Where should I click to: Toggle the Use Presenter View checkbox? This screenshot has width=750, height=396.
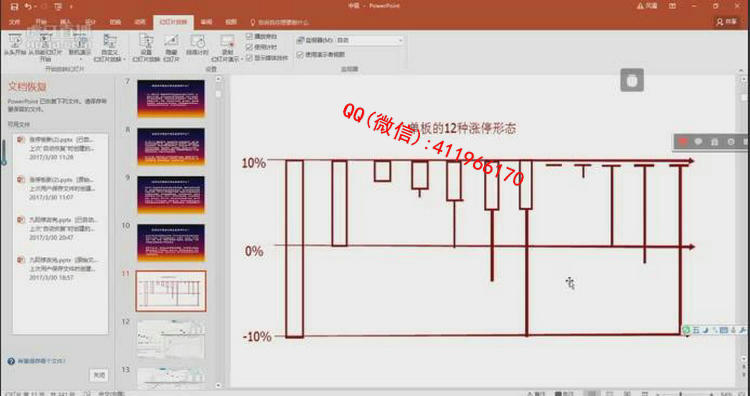coord(300,55)
